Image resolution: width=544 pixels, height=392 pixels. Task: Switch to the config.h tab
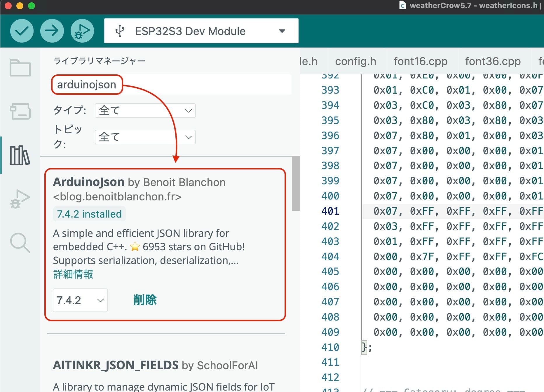coord(355,61)
